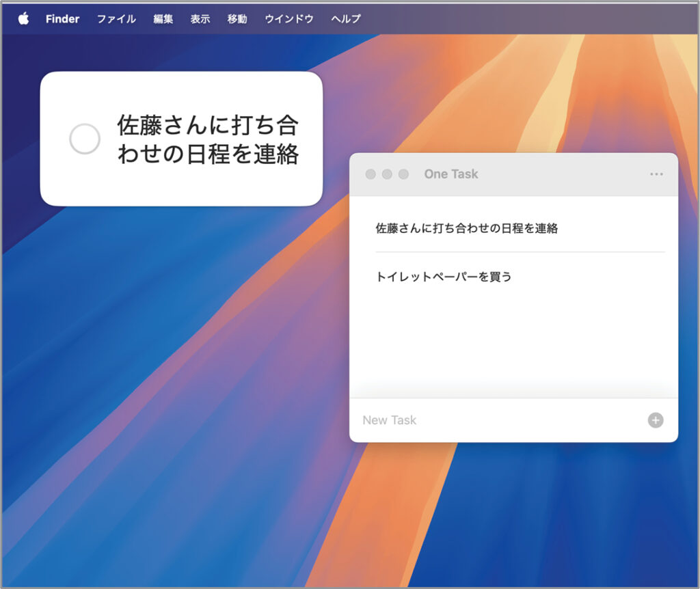Open the Apple menu
700x589 pixels.
(x=24, y=18)
